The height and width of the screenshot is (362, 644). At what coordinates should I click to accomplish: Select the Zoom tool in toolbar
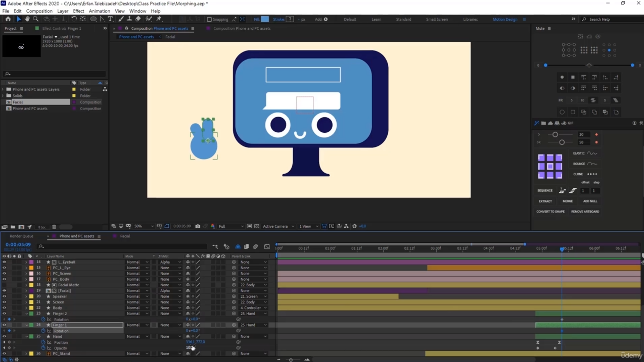coord(36,19)
